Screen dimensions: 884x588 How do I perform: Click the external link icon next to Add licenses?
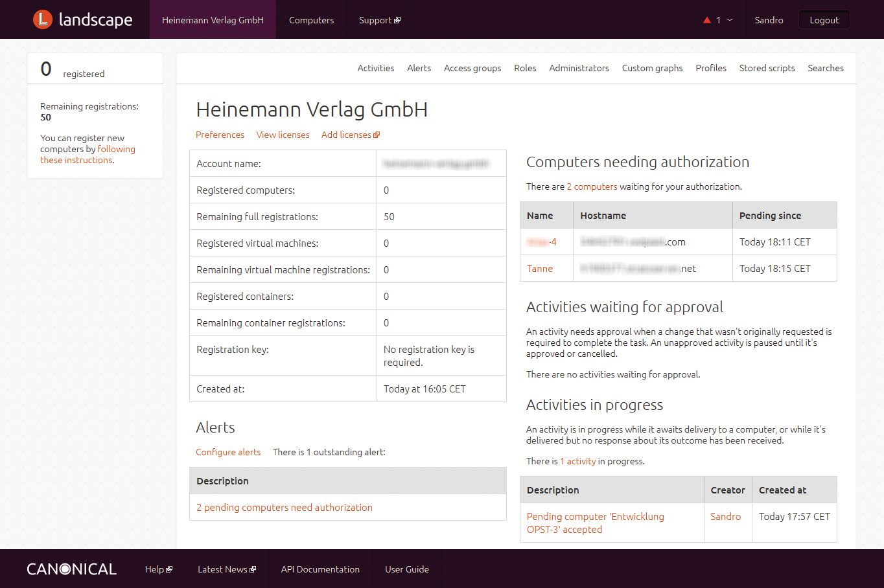click(x=377, y=135)
